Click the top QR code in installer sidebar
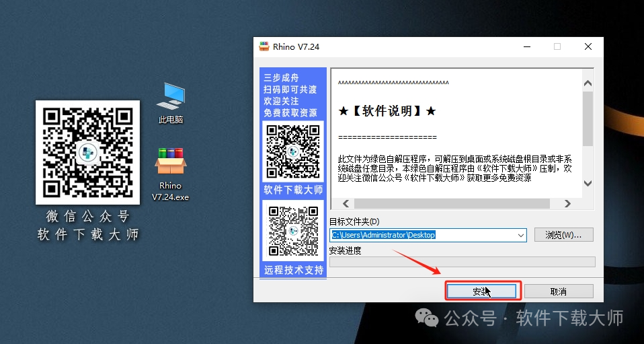 coord(293,151)
